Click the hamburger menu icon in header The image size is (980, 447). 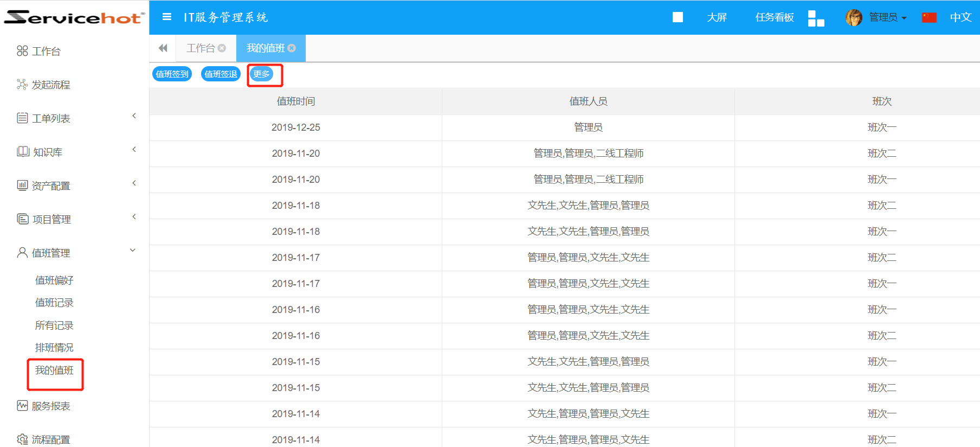pos(167,17)
